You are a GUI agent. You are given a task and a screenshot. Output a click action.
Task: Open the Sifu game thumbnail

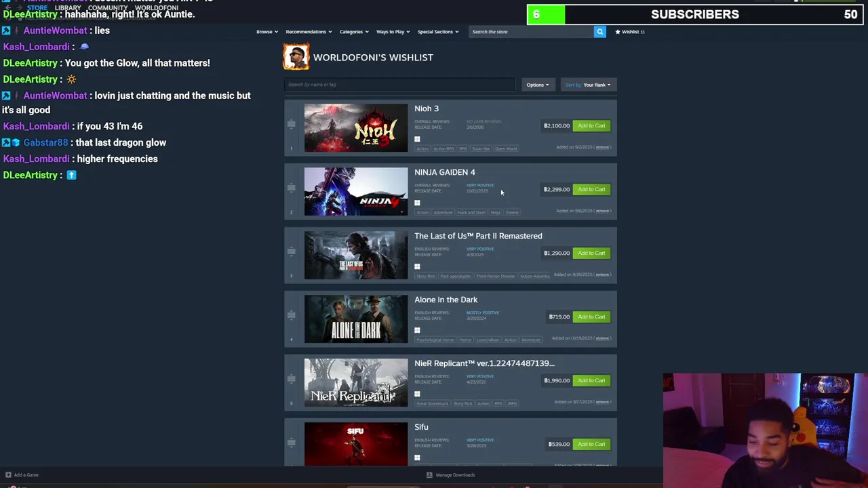[x=356, y=444]
